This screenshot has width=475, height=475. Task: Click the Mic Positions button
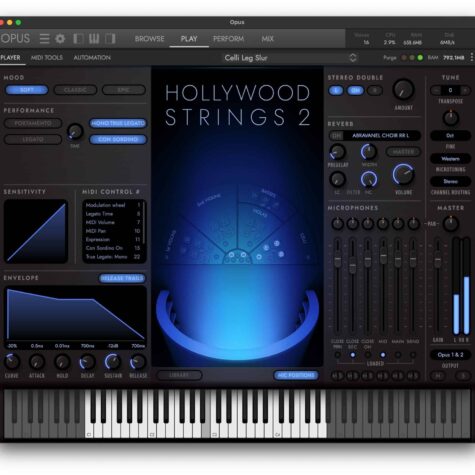(x=296, y=375)
